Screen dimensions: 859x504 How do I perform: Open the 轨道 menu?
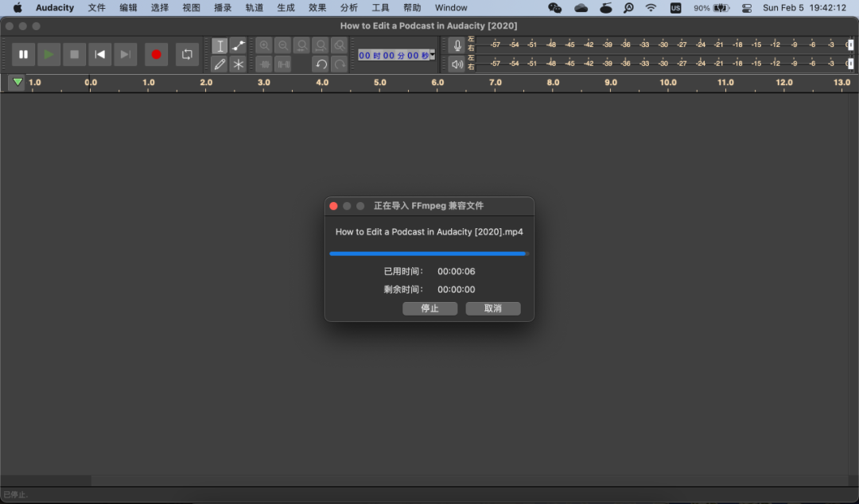tap(254, 8)
